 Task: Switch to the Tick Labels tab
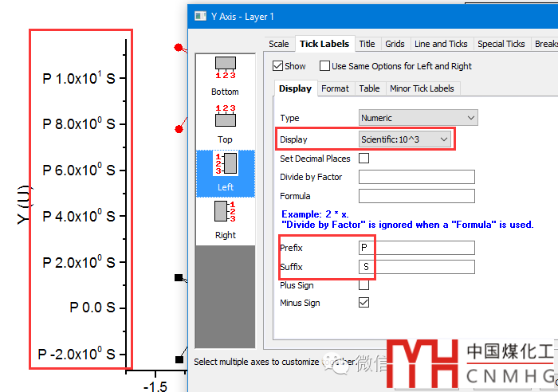point(324,44)
